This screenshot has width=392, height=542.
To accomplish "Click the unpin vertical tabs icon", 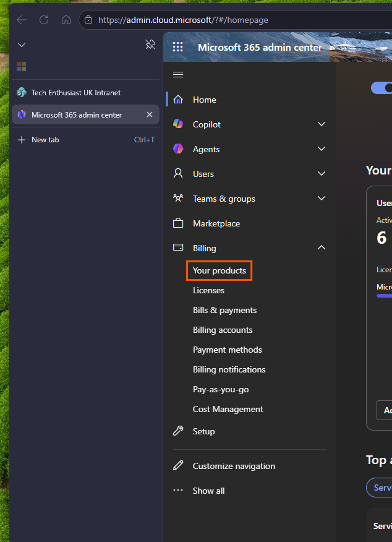I will click(x=150, y=45).
